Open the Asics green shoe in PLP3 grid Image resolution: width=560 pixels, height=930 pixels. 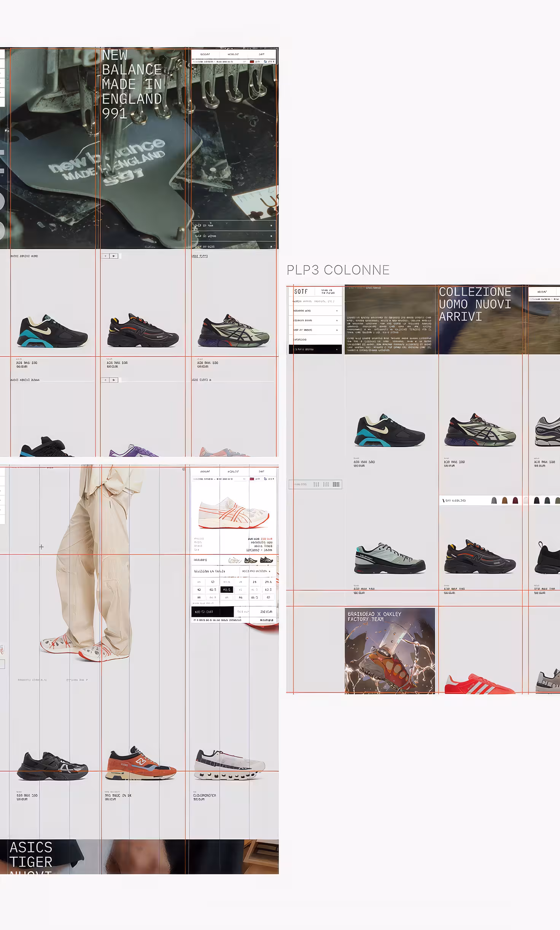click(x=480, y=430)
